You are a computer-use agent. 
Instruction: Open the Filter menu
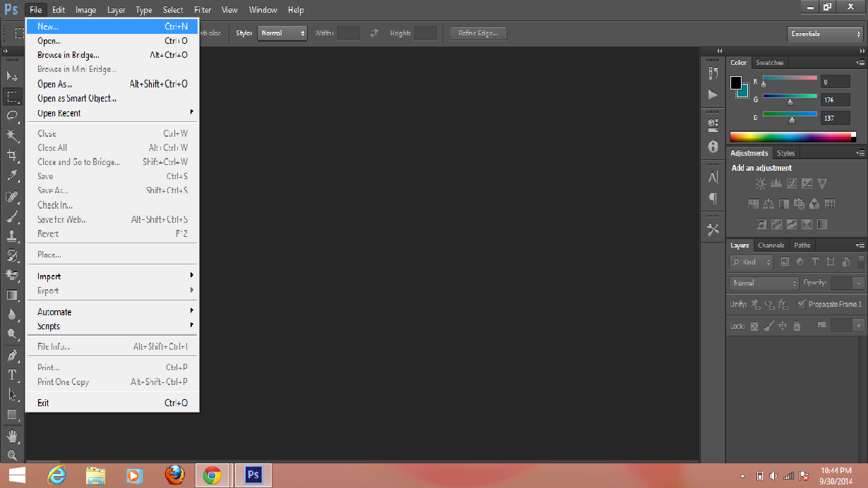pyautogui.click(x=203, y=10)
